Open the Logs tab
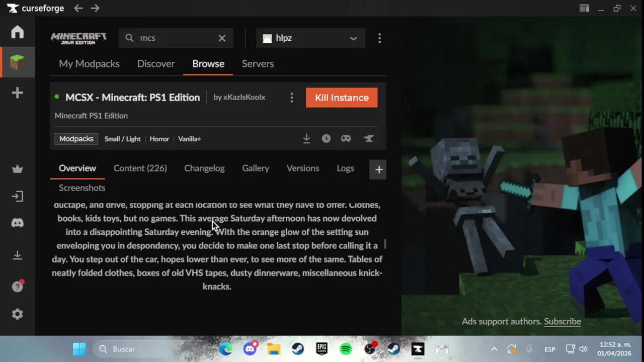The height and width of the screenshot is (362, 644). pyautogui.click(x=346, y=168)
